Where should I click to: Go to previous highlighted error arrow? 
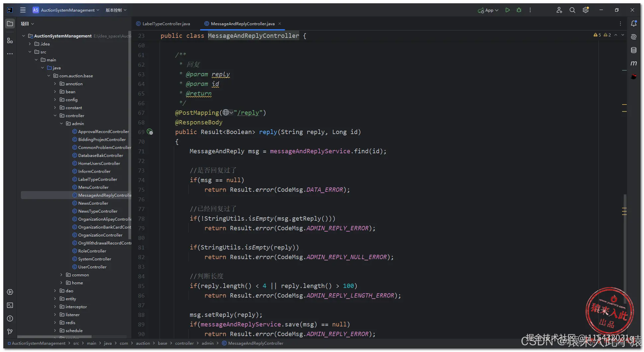point(616,35)
